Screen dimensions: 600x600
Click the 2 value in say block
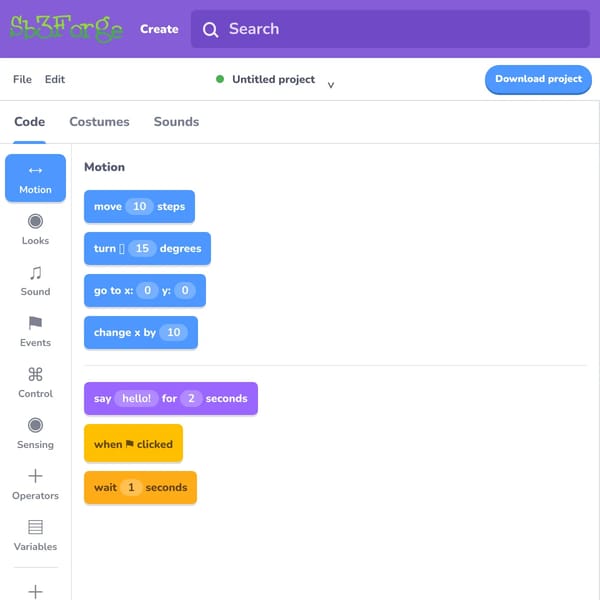[x=191, y=398]
